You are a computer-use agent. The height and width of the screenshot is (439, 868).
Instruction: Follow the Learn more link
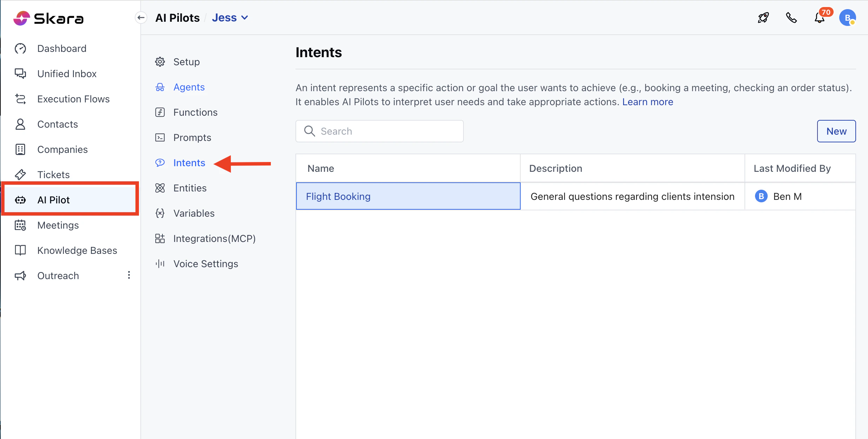(647, 102)
